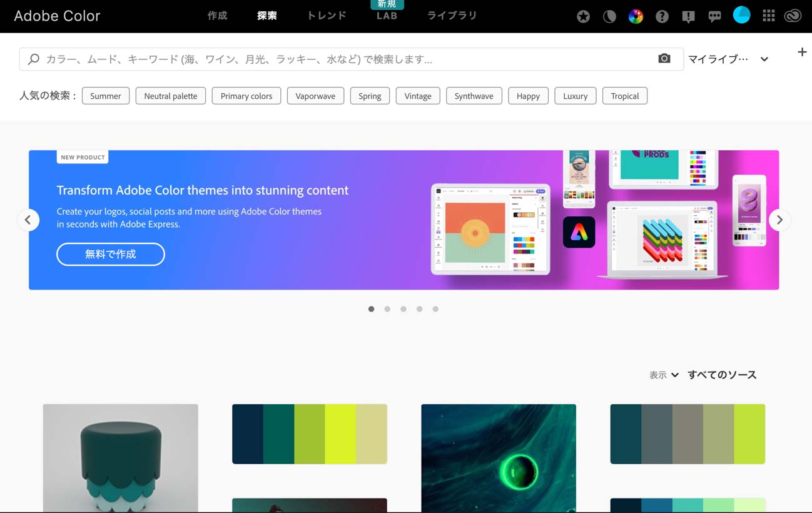812x513 pixels.
Task: Toggle dark mode moon icon
Action: 609,17
